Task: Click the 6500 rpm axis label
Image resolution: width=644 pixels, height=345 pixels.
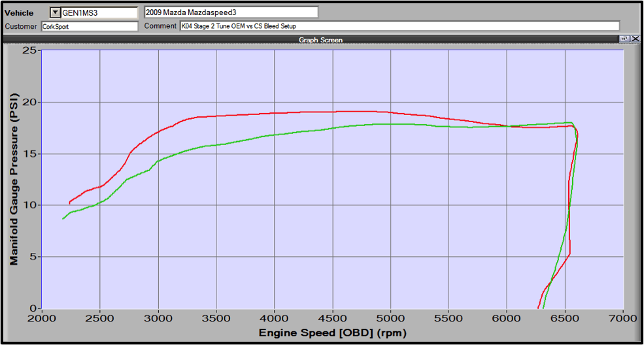Action: tap(565, 318)
